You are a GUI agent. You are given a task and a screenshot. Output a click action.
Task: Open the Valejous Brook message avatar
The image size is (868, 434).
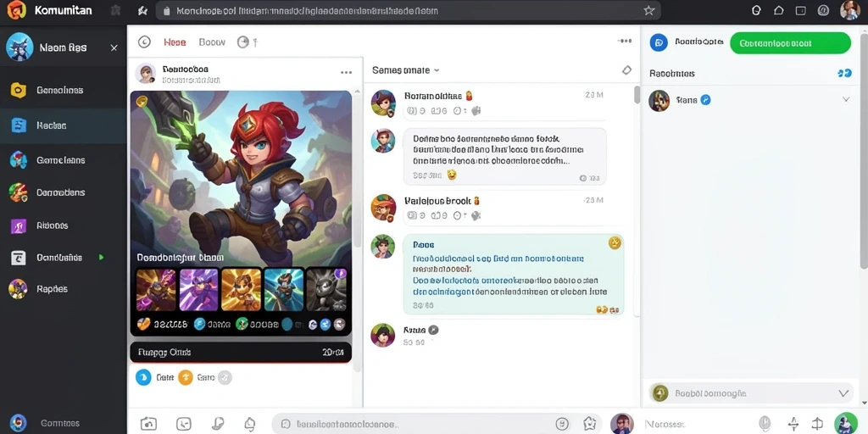(x=383, y=209)
